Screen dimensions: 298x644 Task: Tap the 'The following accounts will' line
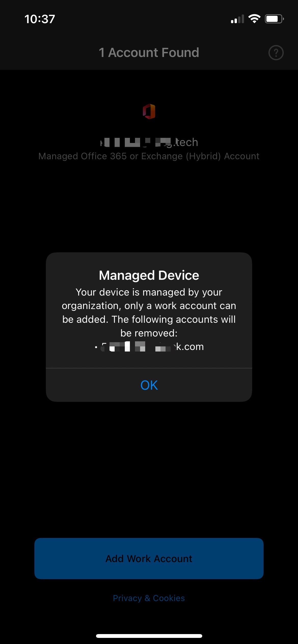[x=174, y=319]
